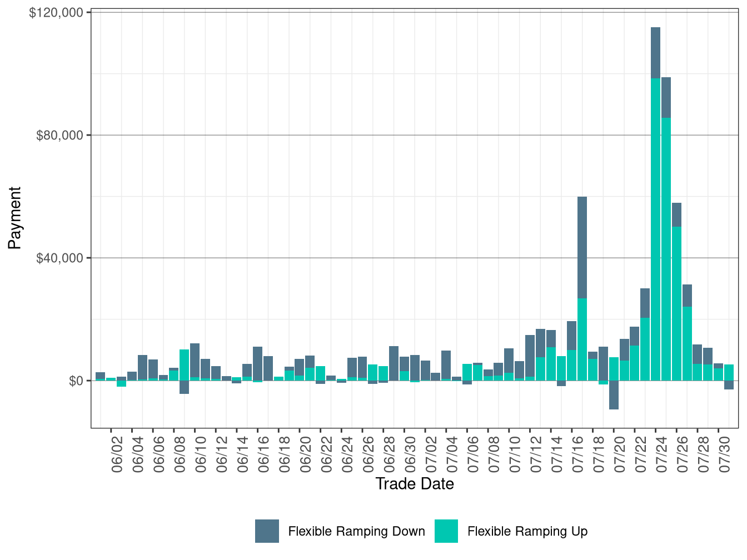Click the Payment axis title
This screenshot has height=560, width=747.
click(x=15, y=218)
